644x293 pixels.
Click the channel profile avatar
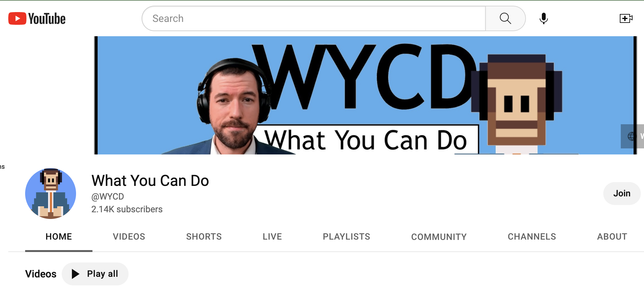click(51, 193)
